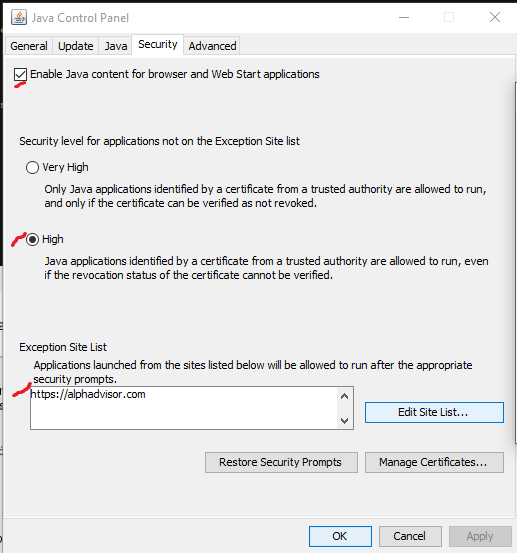Open Edit Site List dialog
The width and height of the screenshot is (517, 553).
434,412
